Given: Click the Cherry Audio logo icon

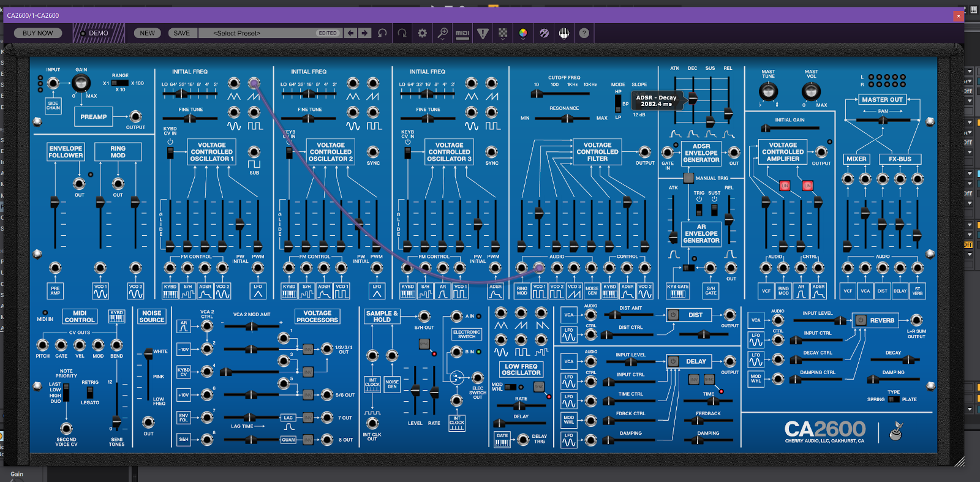Looking at the screenshot, I should tap(895, 431).
